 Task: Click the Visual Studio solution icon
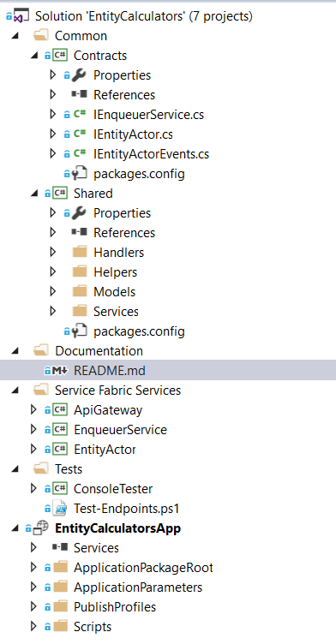tap(21, 16)
